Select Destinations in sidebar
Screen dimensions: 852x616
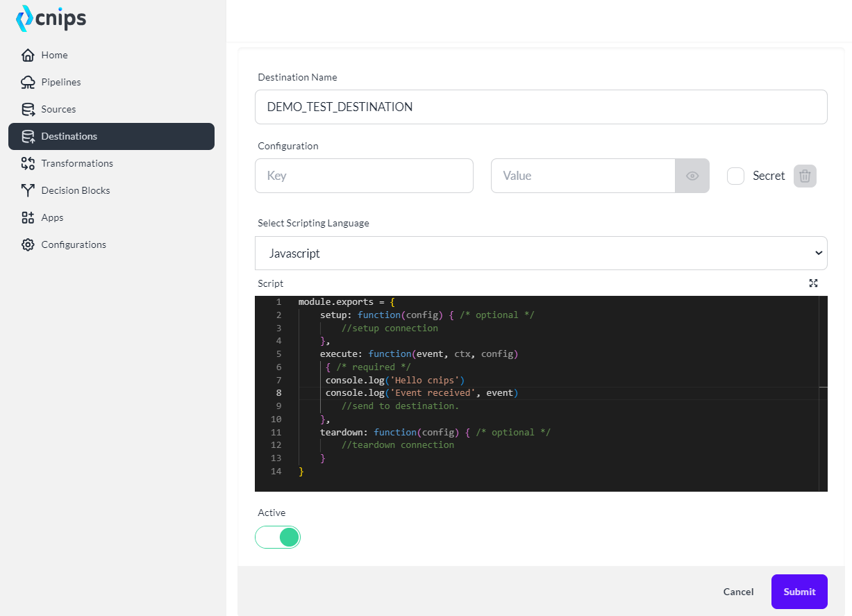pyautogui.click(x=111, y=136)
